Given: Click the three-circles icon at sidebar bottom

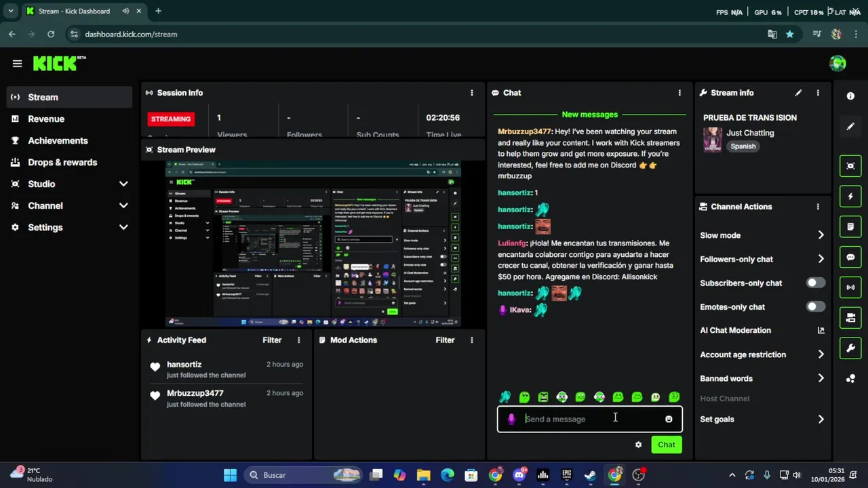Looking at the screenshot, I should (x=850, y=379).
